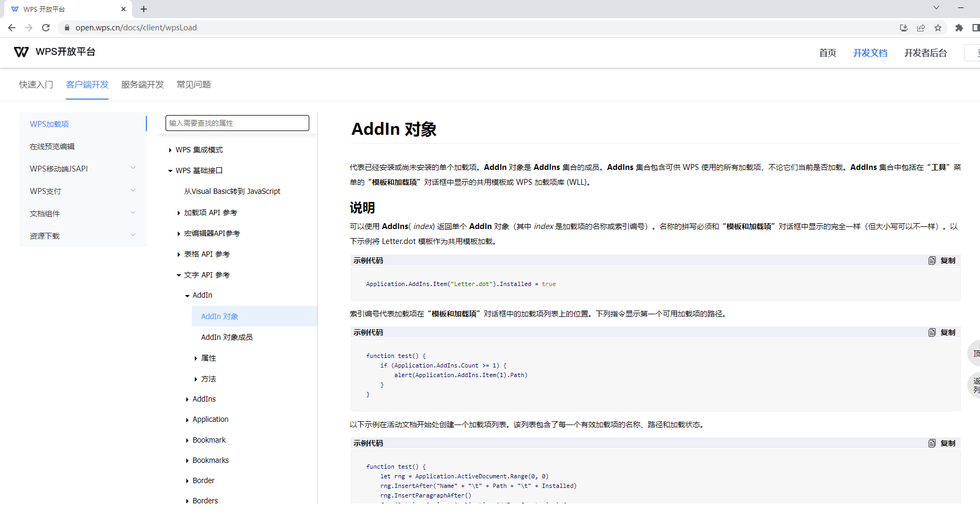This screenshot has width=980, height=514.
Task: Switch to the 客户端开发 tab
Action: (87, 85)
